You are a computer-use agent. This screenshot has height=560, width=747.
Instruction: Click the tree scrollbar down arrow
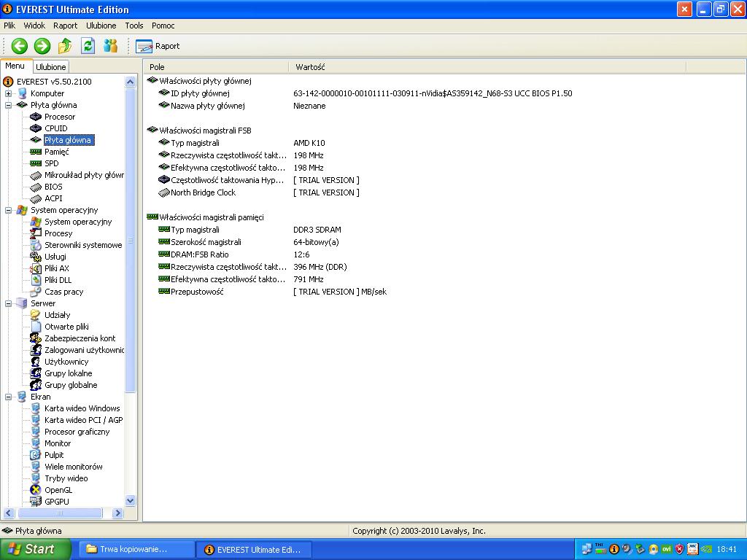pyautogui.click(x=130, y=500)
